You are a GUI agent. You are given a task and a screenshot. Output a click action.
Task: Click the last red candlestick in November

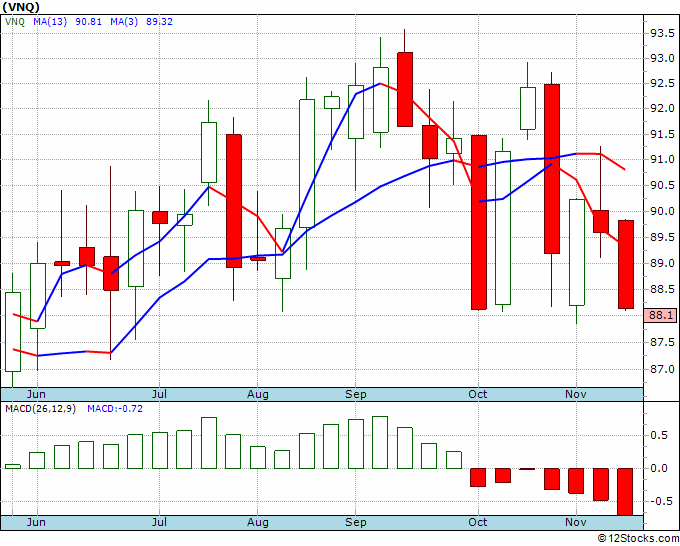coord(626,265)
